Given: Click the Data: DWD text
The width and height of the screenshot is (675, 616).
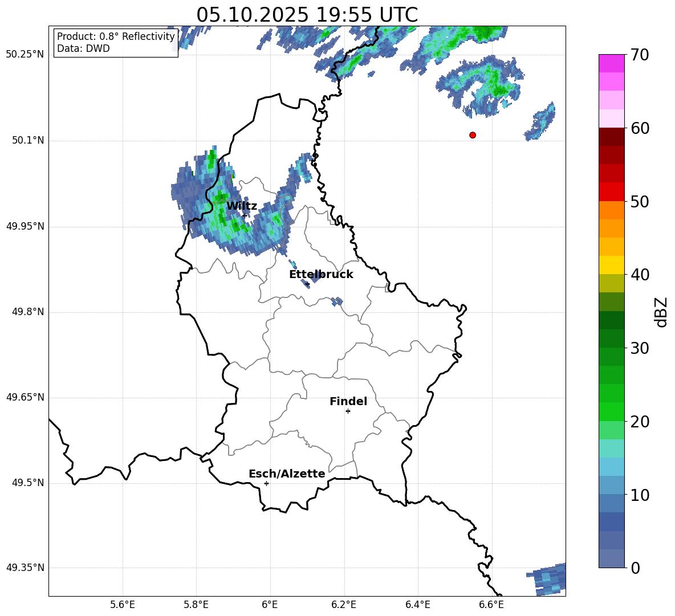Looking at the screenshot, I should click(x=83, y=48).
